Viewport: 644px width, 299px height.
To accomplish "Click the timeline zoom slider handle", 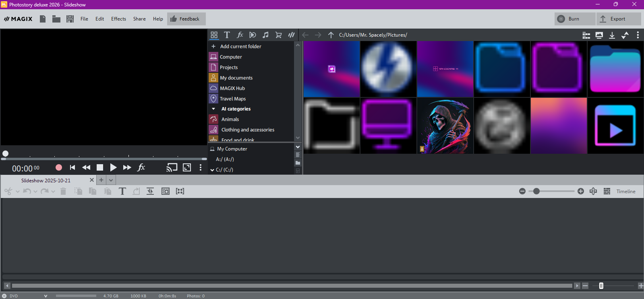I will (536, 191).
